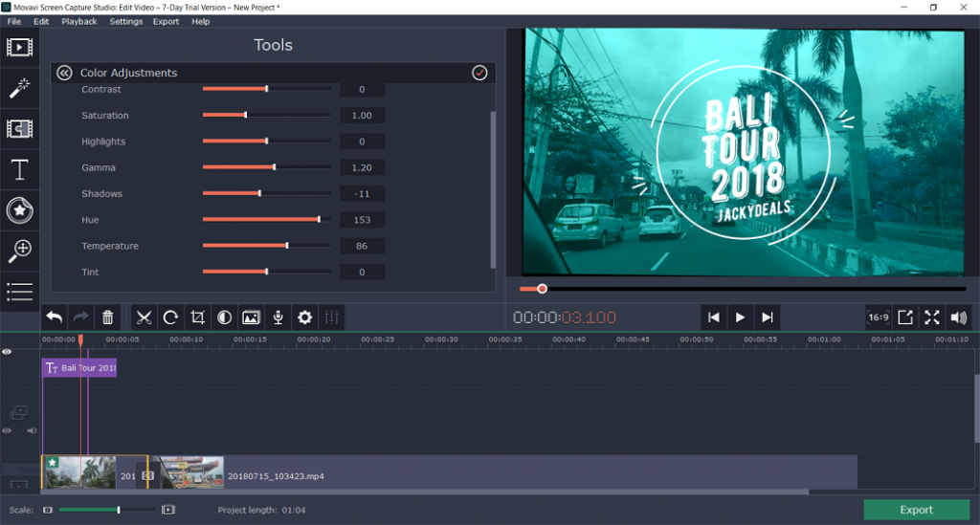Delete selected clip with trash icon
The width and height of the screenshot is (980, 525).
[x=107, y=317]
